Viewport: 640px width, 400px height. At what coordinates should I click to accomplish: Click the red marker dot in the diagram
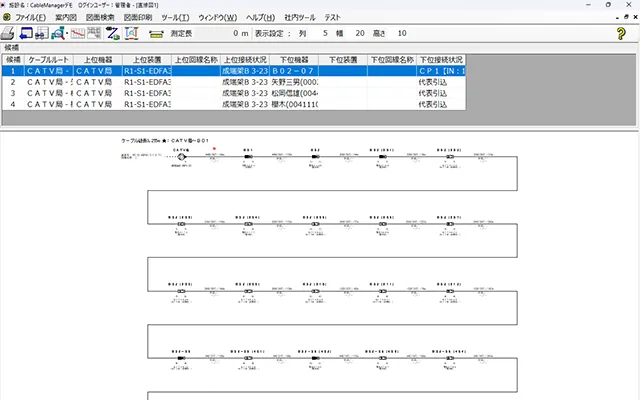tap(214, 149)
